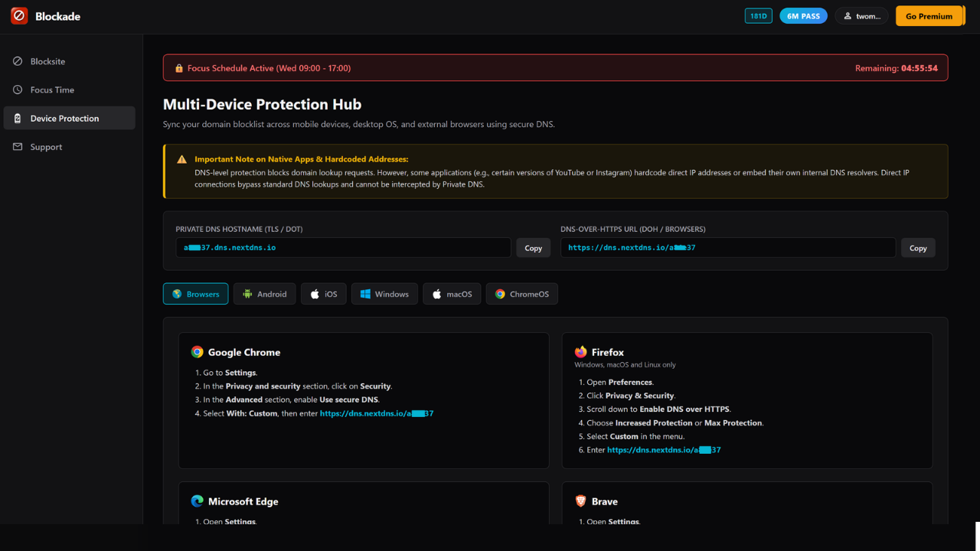Click the DNS link in Google Chrome steps
980x551 pixels.
377,413
